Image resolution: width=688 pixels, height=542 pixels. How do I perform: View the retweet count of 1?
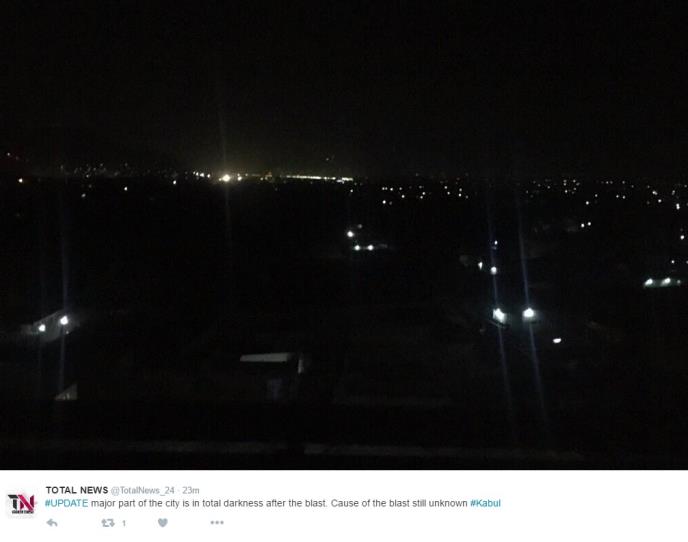[124, 523]
